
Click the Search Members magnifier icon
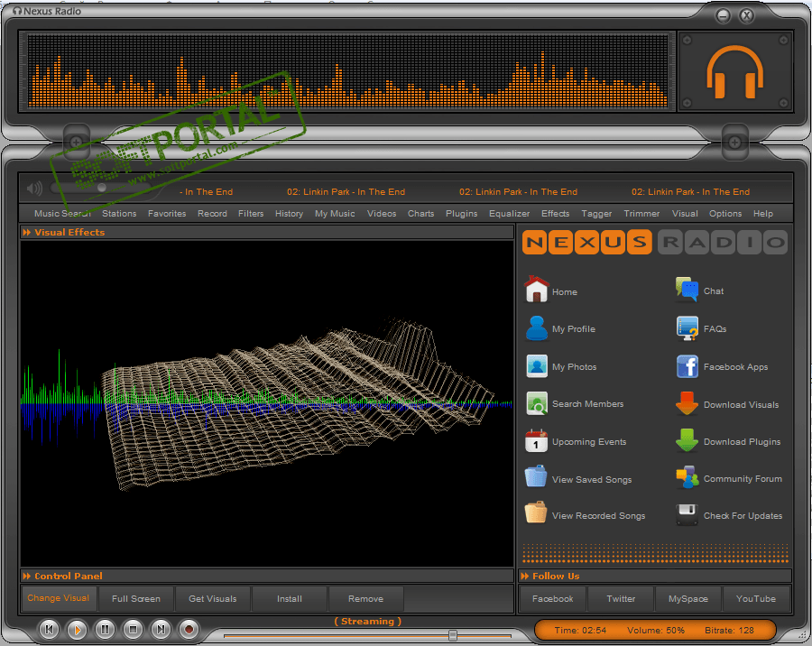tap(537, 403)
